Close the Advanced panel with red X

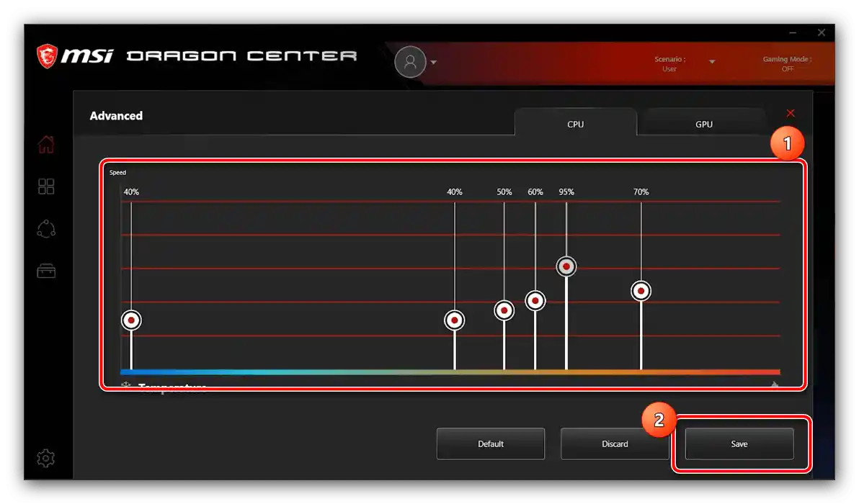tap(790, 113)
